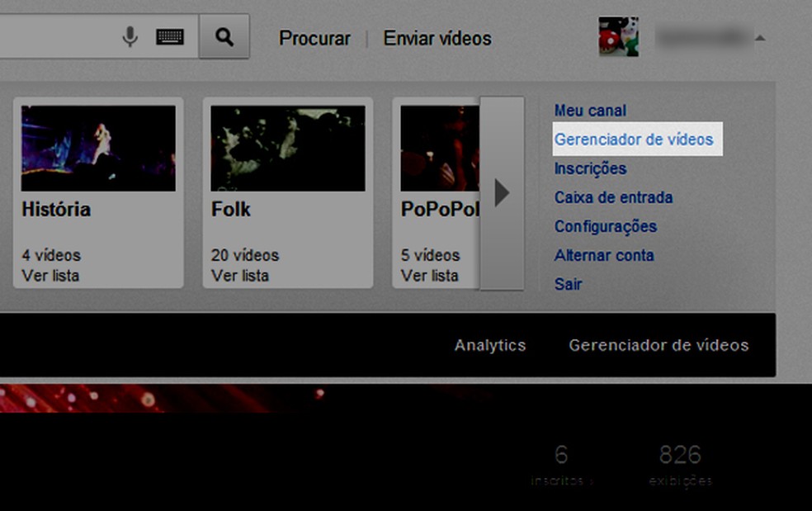The width and height of the screenshot is (812, 511).
Task: Switch to the Gerenciador de vídeos tab
Action: [x=659, y=345]
